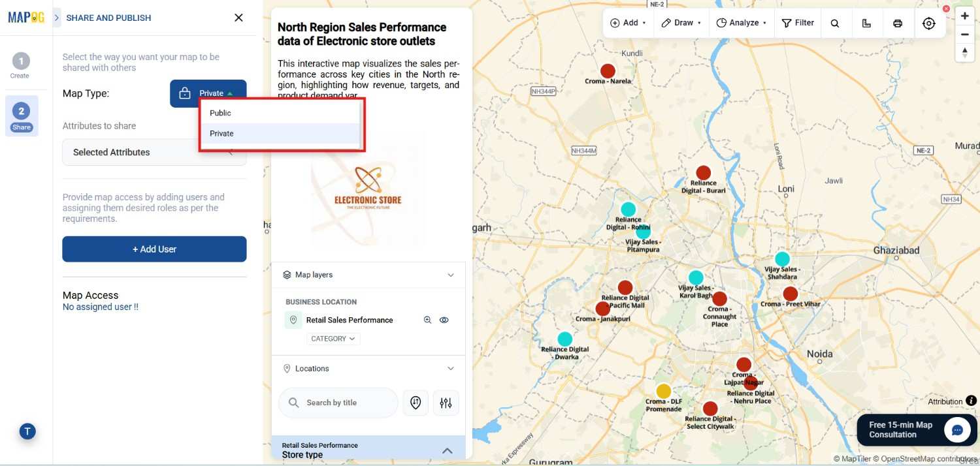
Task: Select step 2 Share
Action: (x=22, y=116)
